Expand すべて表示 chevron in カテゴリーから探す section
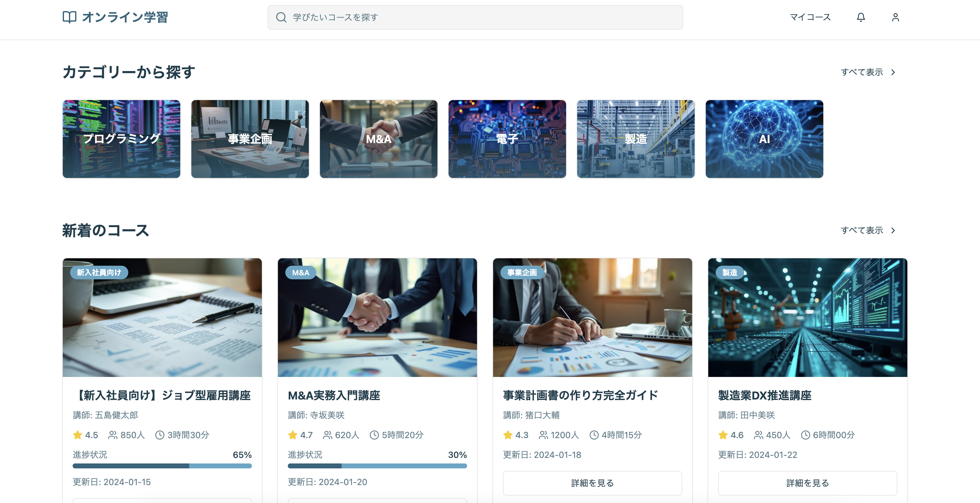Viewport: 980px width, 503px height. point(893,72)
